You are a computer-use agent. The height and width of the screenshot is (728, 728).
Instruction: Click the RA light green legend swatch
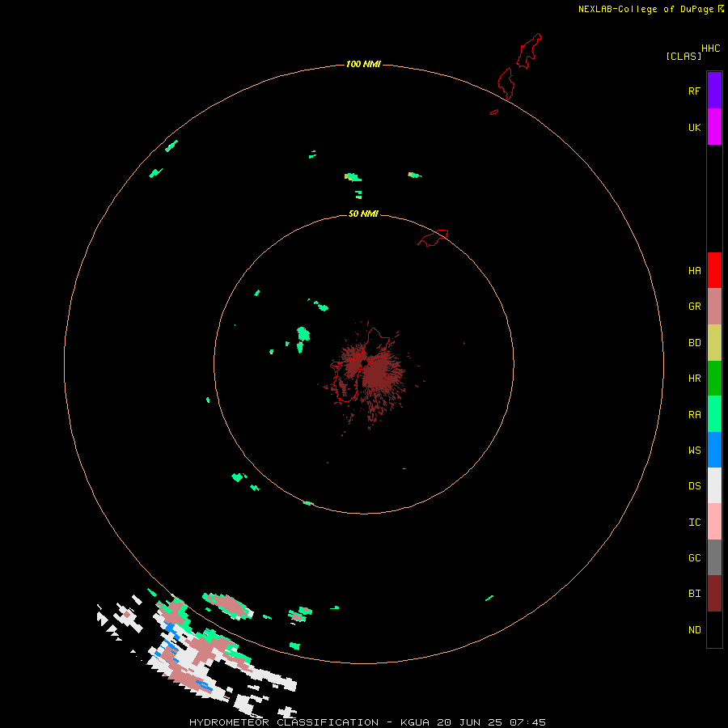tap(714, 414)
